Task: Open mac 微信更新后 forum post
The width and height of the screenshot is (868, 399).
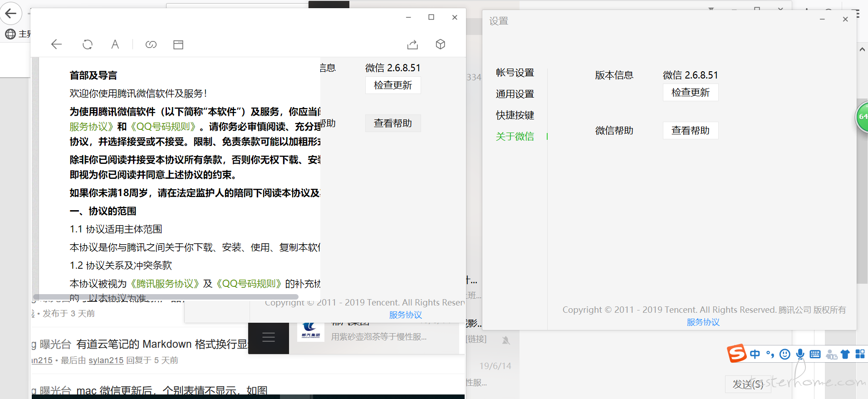Action: tap(172, 390)
